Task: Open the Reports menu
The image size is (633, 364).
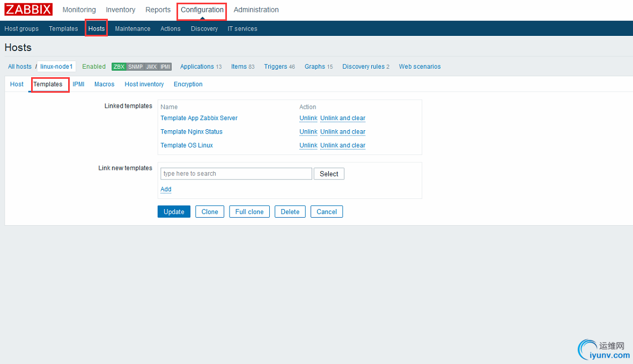Action: click(158, 10)
